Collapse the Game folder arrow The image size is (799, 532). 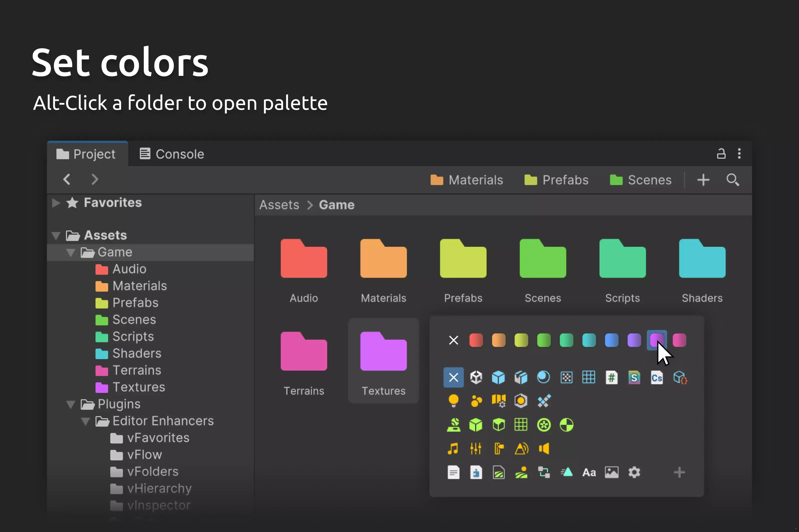[x=71, y=253]
